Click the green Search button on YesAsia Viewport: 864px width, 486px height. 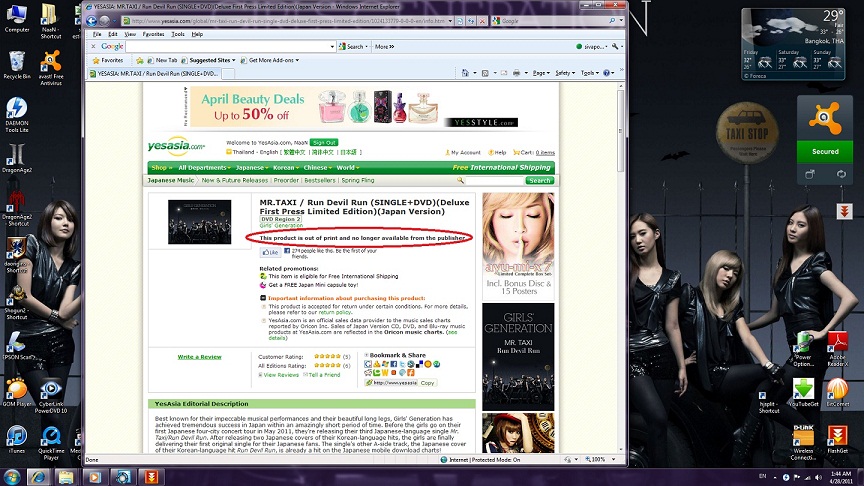pyautogui.click(x=539, y=181)
